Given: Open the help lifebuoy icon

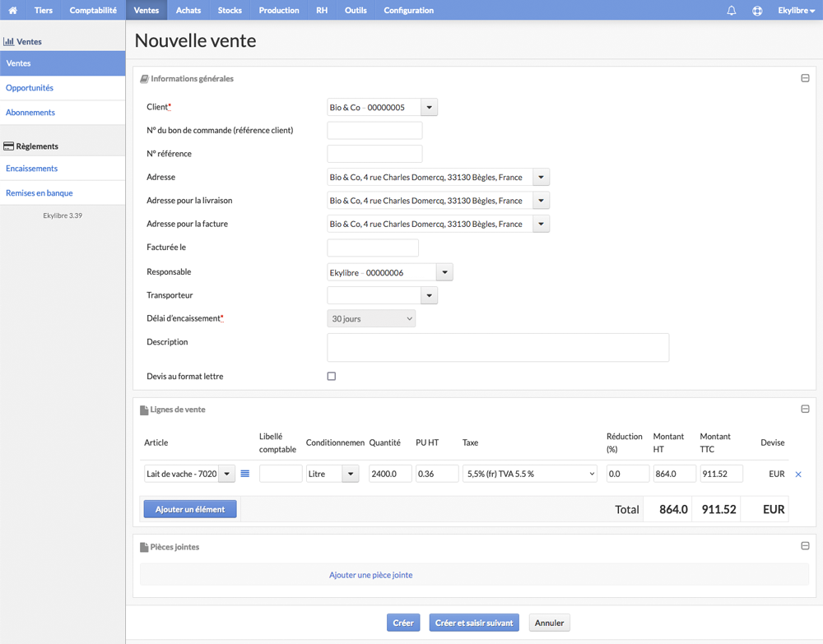Looking at the screenshot, I should (x=757, y=11).
